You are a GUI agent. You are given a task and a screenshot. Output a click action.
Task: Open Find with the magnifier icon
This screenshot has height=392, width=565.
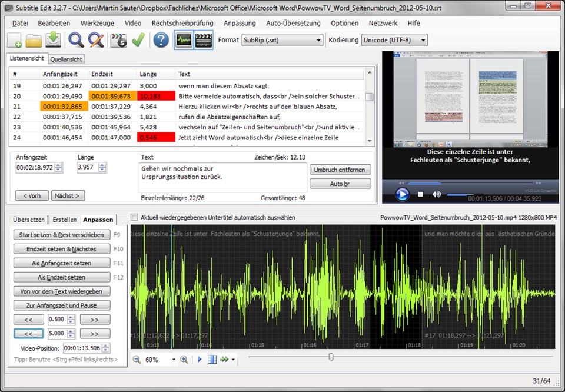(x=76, y=40)
